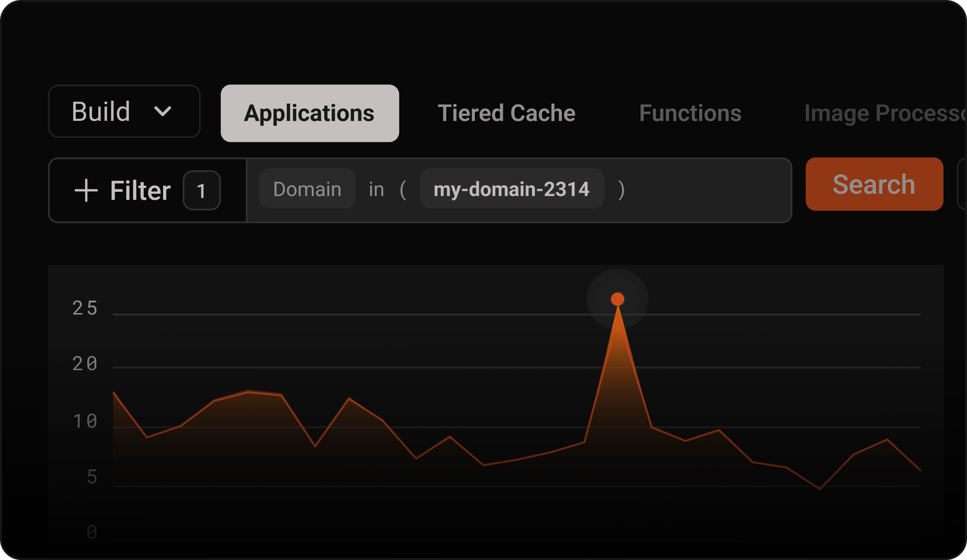The height and width of the screenshot is (560, 967).
Task: Click the plus icon to add a filter
Action: point(86,190)
